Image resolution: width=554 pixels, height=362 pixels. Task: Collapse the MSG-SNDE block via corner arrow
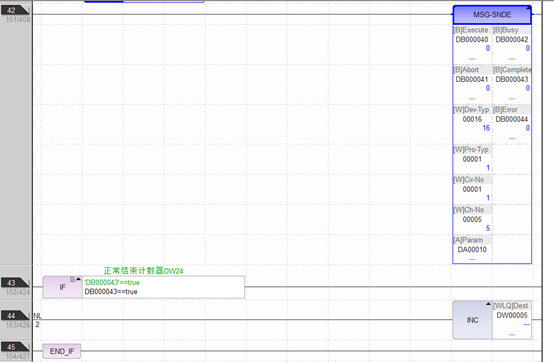tap(528, 8)
